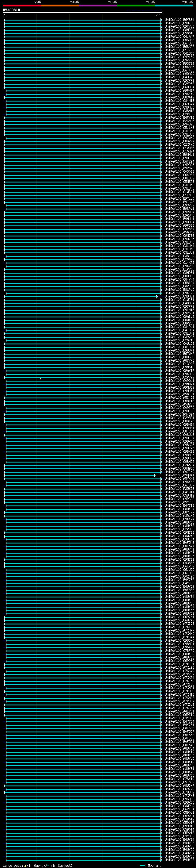Click the green ~80% identity legend segment
Screen dimensions: 196x868
click(x=136, y=6)
